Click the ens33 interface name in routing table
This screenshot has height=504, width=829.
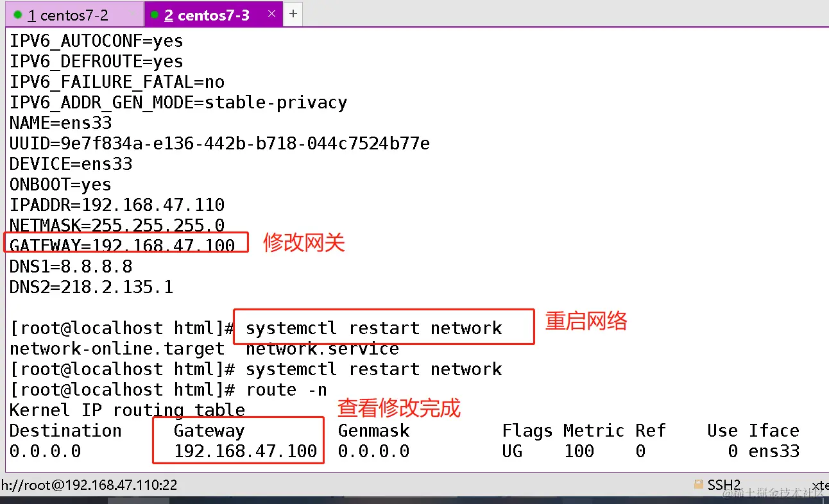pos(774,451)
